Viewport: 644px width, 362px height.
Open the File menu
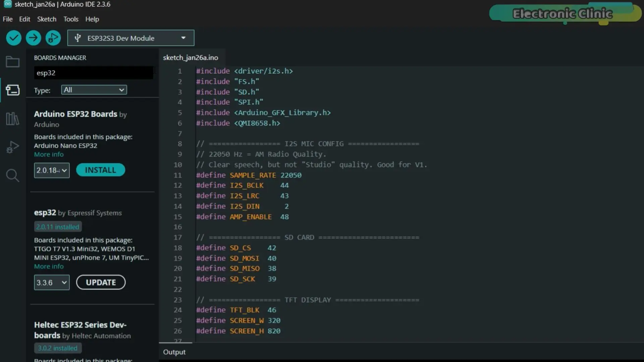point(8,19)
